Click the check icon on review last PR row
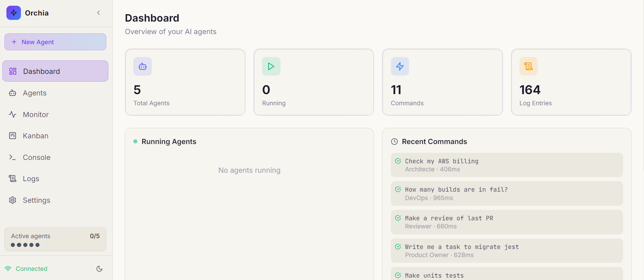Image resolution: width=644 pixels, height=280 pixels. [x=398, y=218]
